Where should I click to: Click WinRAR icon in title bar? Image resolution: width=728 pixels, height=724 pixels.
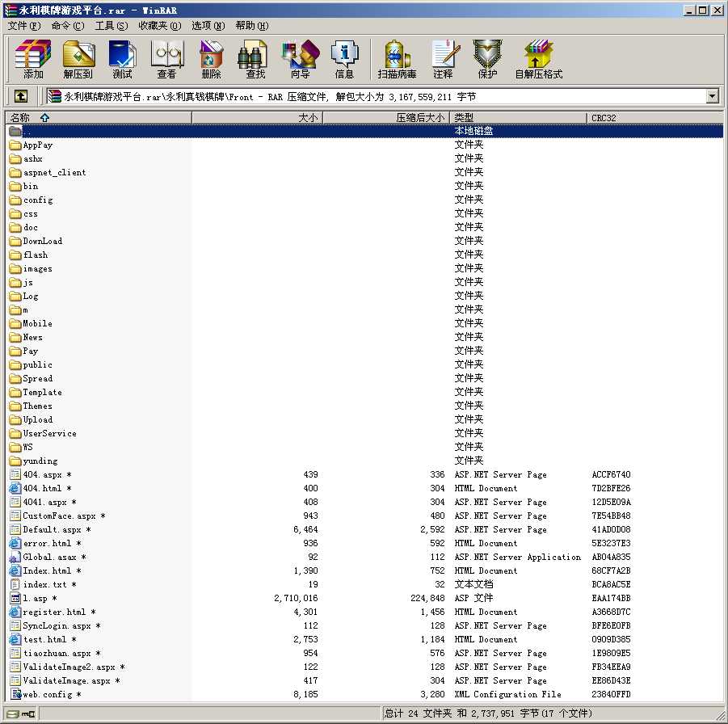(x=11, y=10)
